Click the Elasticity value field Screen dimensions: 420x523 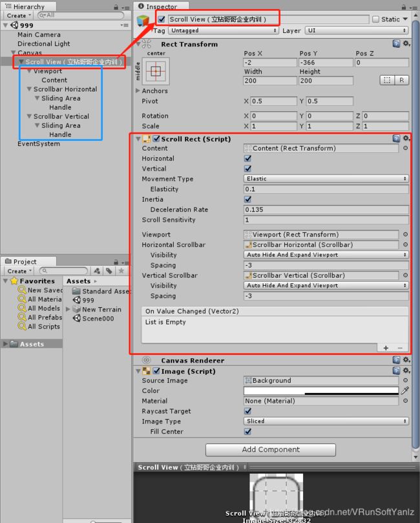click(326, 189)
